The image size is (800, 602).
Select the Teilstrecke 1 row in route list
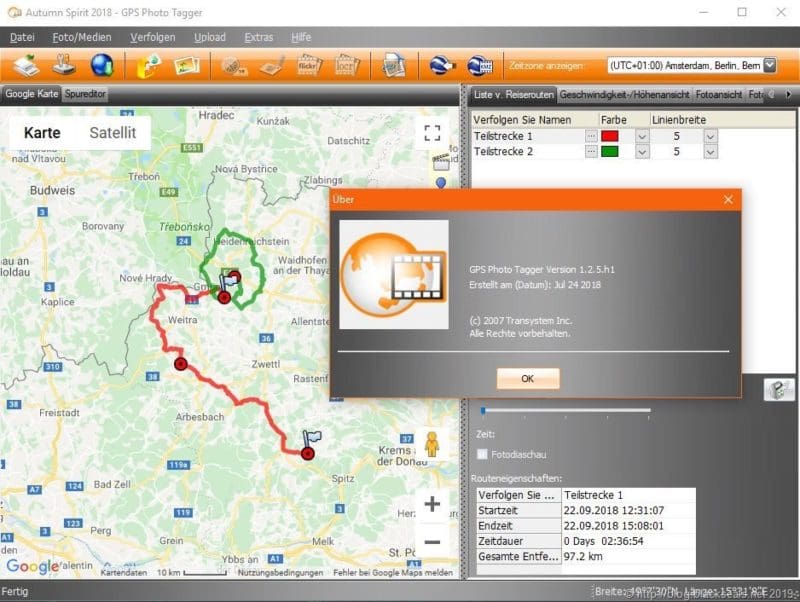[595, 136]
